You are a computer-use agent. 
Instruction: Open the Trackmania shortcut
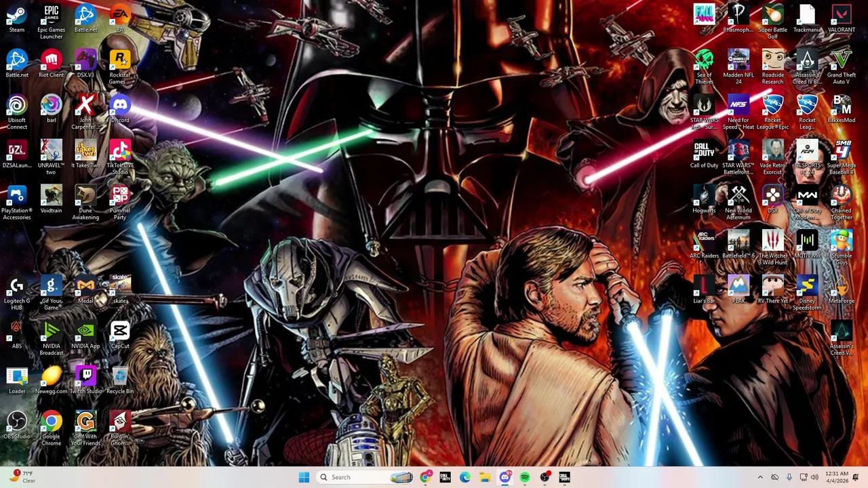point(807,19)
